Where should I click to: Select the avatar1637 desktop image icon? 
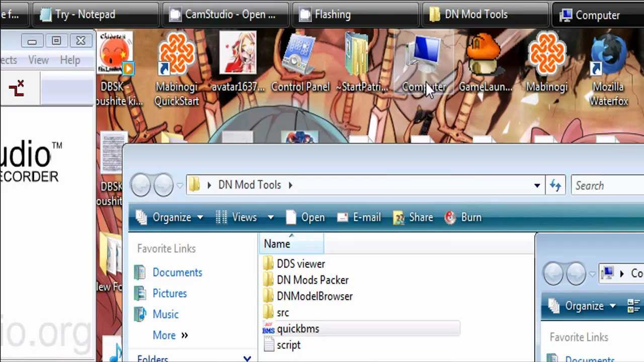(x=237, y=62)
